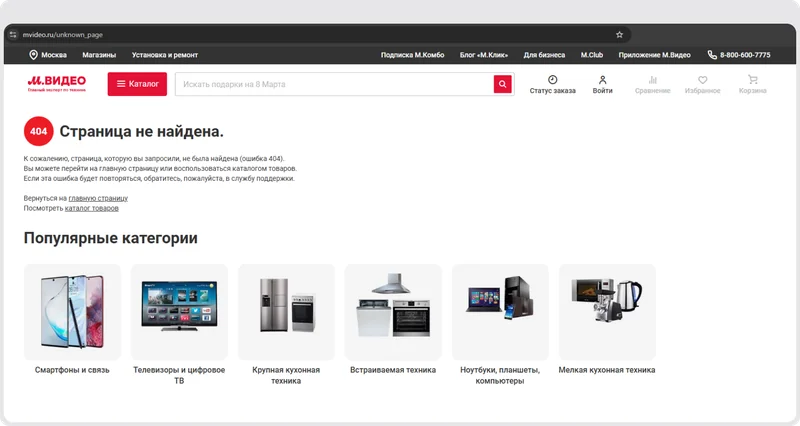Open Сравнение bar chart icon
The height and width of the screenshot is (426, 800).
tap(653, 80)
